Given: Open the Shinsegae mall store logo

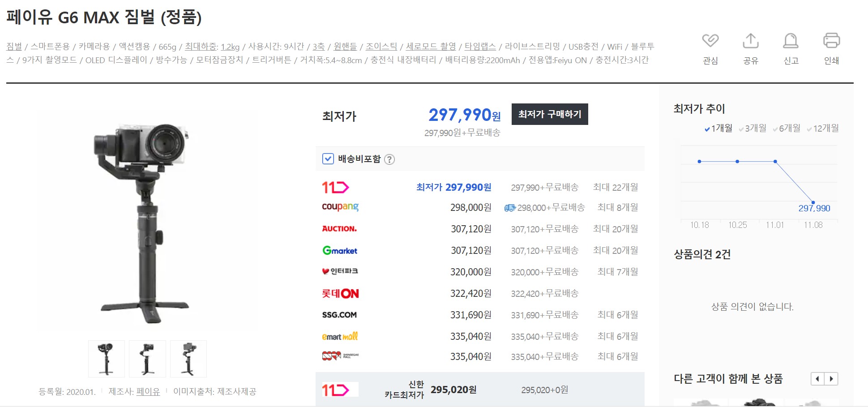Looking at the screenshot, I should tap(340, 356).
